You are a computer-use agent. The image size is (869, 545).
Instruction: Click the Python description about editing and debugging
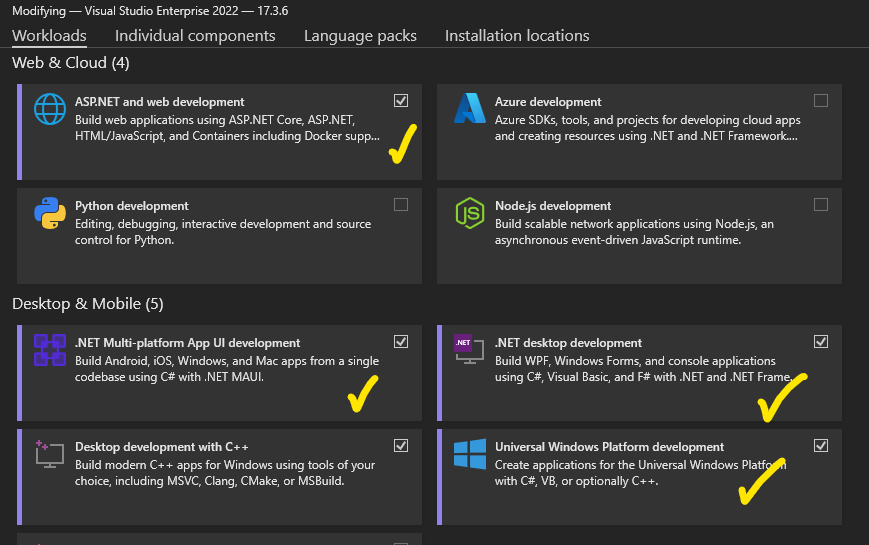click(223, 232)
